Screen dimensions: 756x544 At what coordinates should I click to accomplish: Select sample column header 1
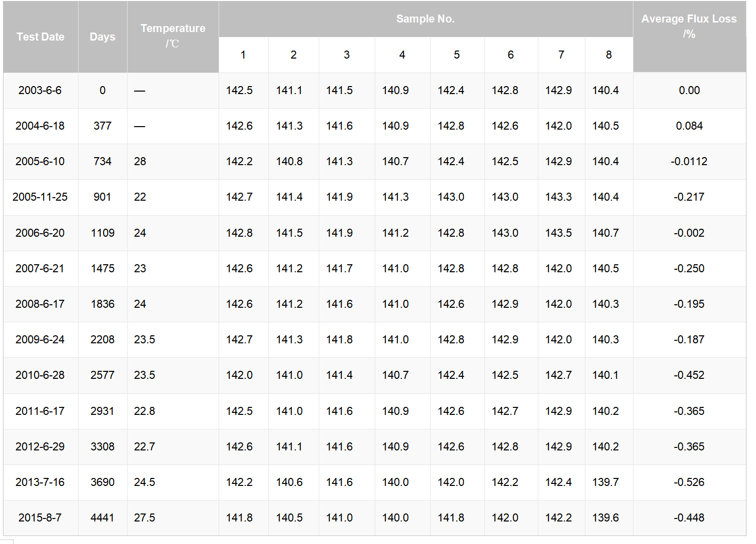click(x=243, y=55)
